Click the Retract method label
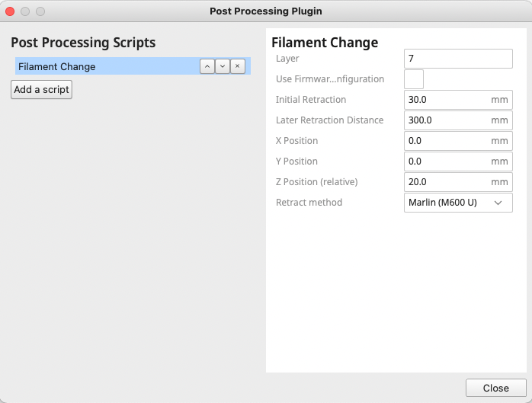 (309, 203)
